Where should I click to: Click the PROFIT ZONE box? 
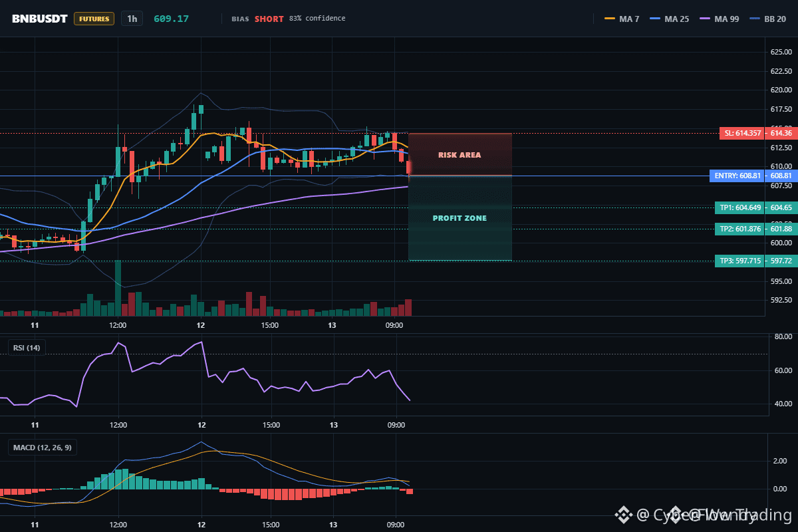(460, 218)
